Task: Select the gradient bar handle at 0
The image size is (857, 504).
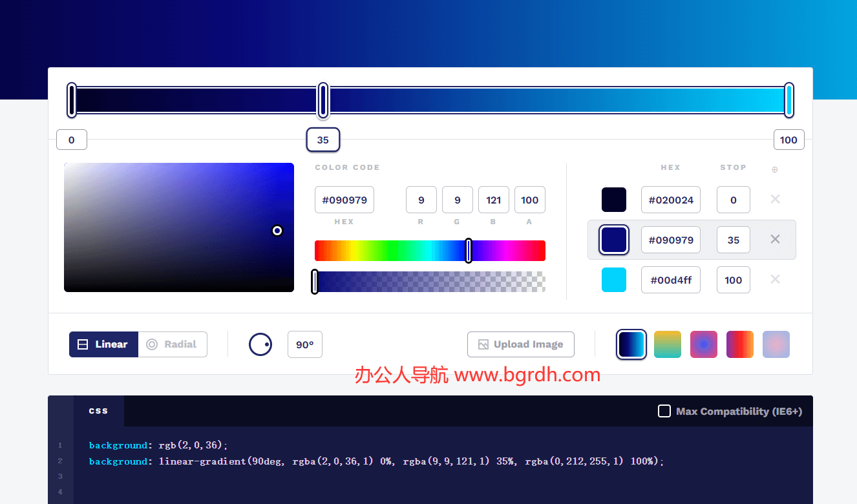Action: 72,100
